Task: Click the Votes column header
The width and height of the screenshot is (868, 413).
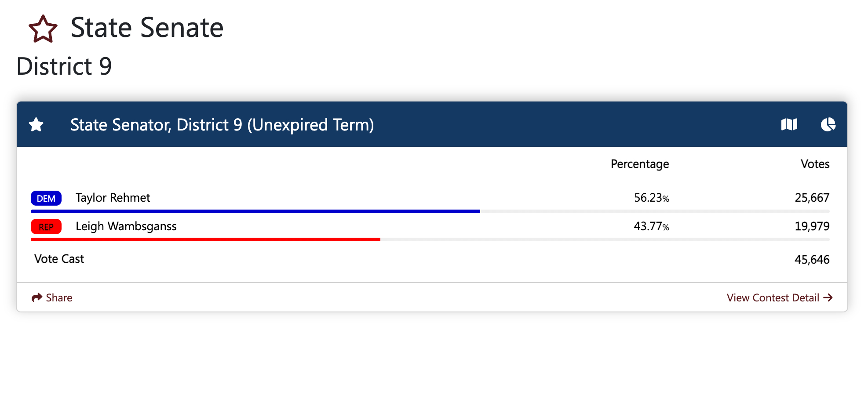Action: pyautogui.click(x=815, y=164)
